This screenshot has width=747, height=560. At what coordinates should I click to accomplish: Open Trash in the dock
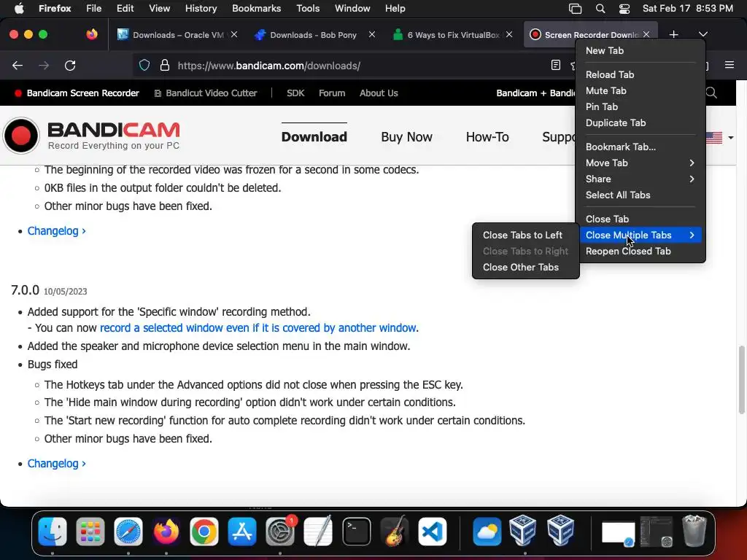(x=694, y=531)
